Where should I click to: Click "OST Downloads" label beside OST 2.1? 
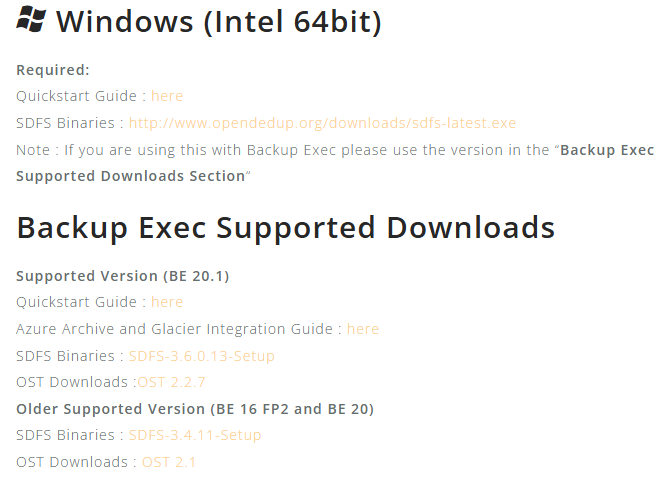pos(71,462)
